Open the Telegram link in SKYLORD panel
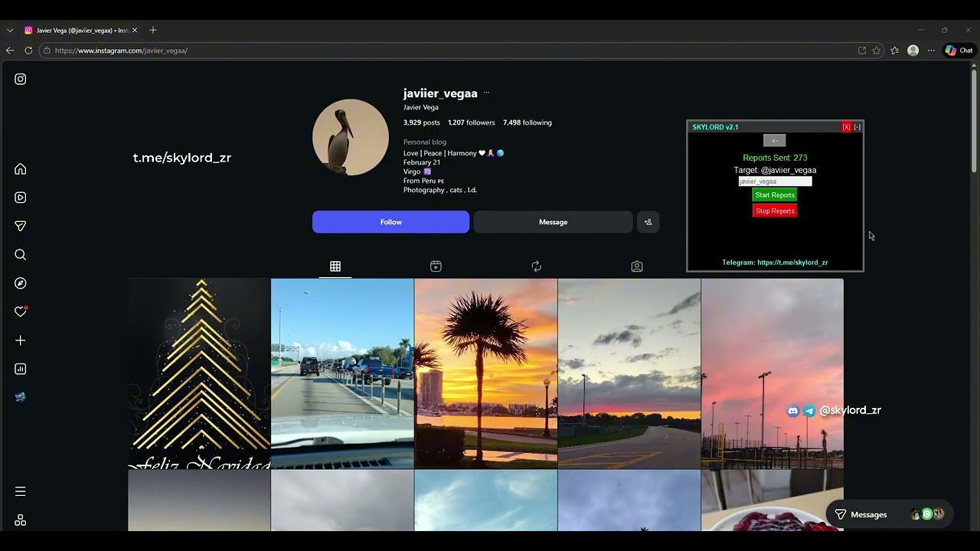Screen dimensions: 980x551 (775, 262)
